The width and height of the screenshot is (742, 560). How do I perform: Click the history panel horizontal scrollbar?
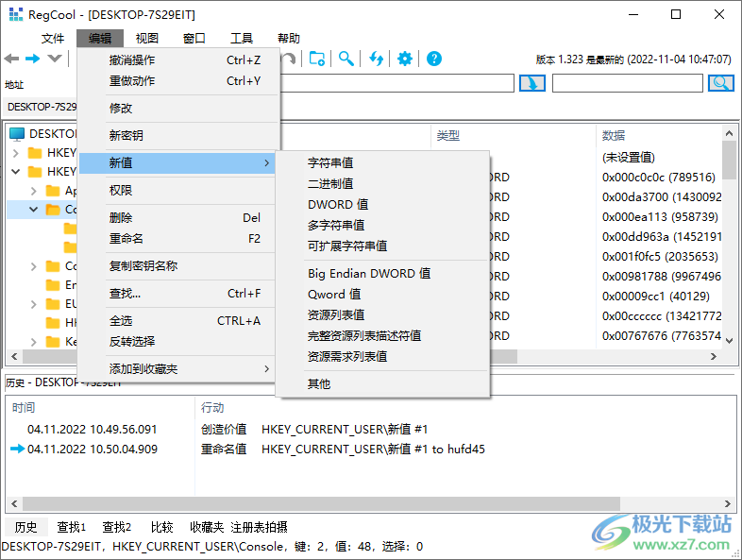coord(321,503)
